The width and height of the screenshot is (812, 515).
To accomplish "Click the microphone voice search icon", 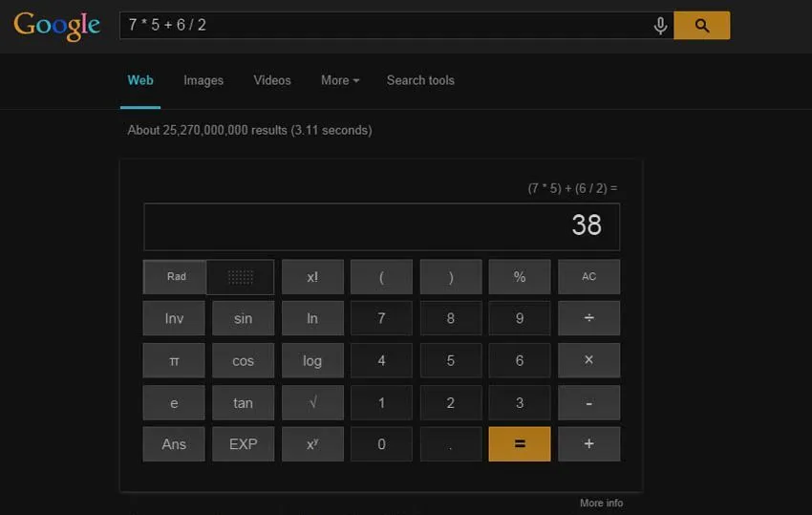I will (660, 26).
